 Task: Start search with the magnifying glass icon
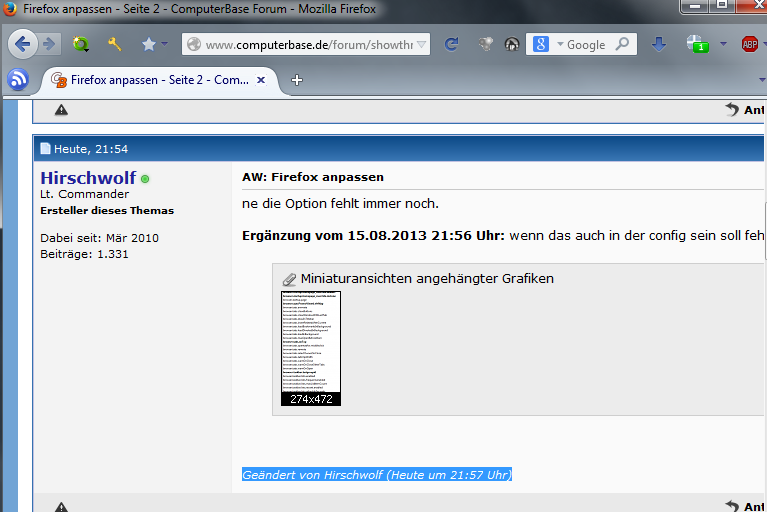pos(622,45)
